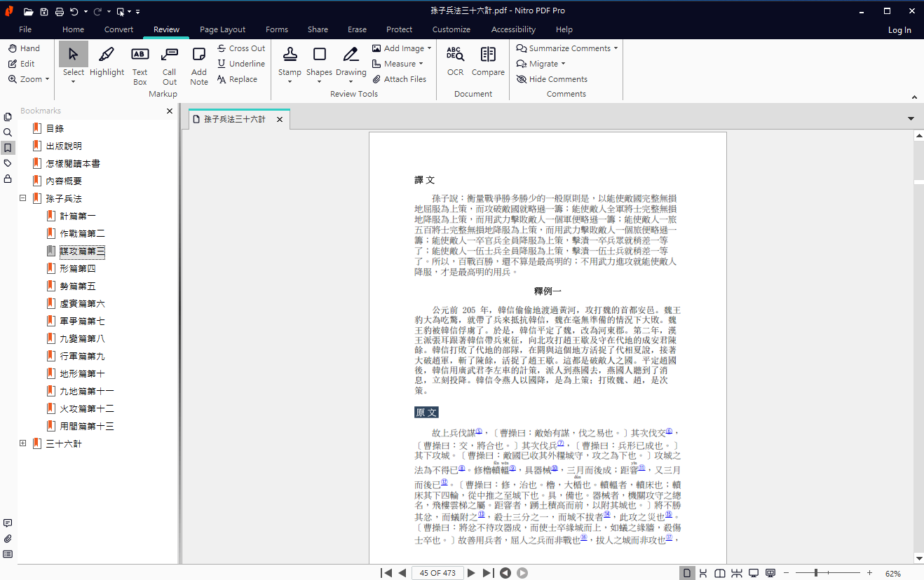Screen dimensions: 924x580
Task: Open the Protect ribbon tab
Action: tap(399, 29)
